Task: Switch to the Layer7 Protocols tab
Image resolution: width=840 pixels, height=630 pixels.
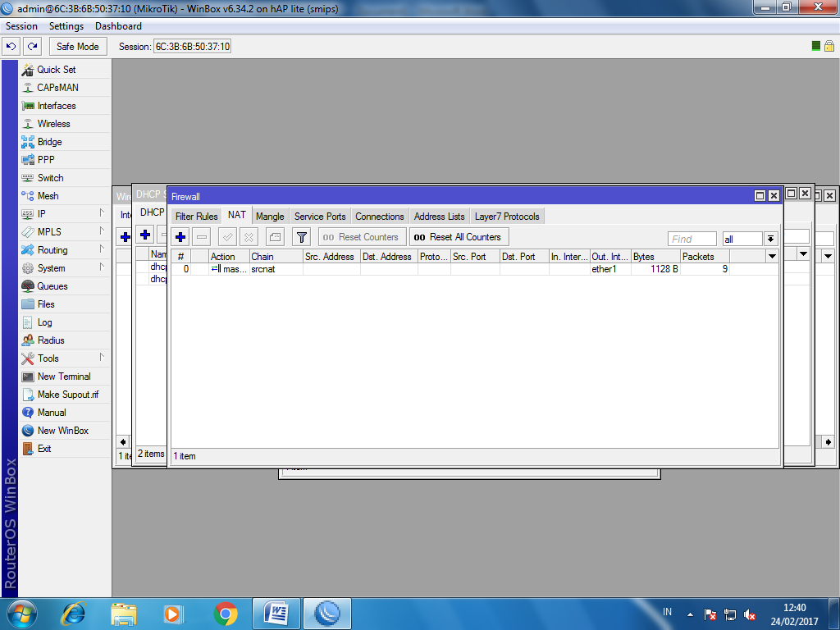Action: tap(507, 217)
